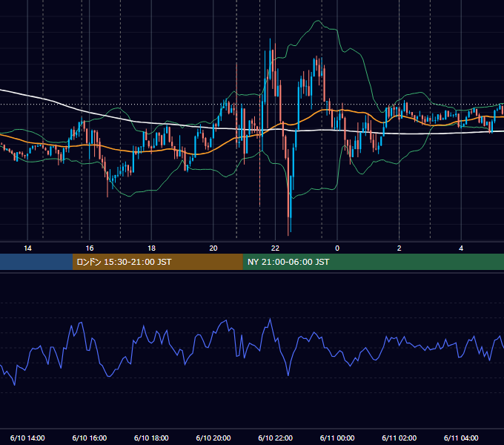Click the 6/11 04:00 time label

point(461,438)
